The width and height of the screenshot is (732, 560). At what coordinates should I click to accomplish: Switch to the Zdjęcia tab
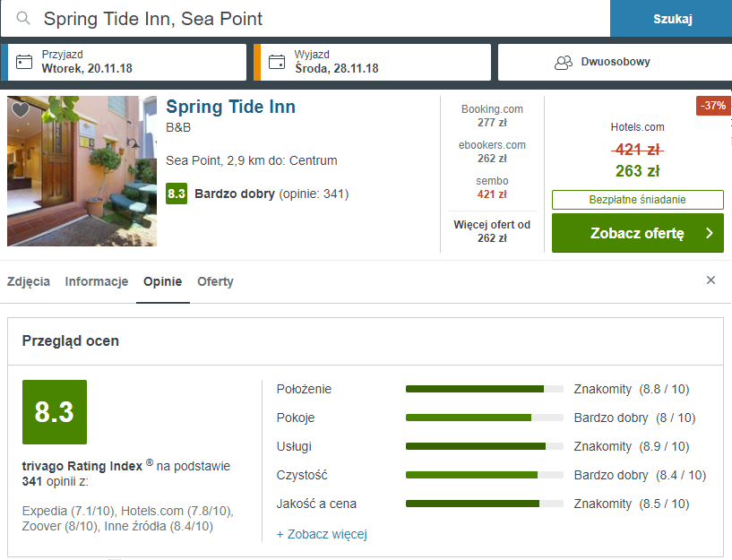click(x=29, y=281)
